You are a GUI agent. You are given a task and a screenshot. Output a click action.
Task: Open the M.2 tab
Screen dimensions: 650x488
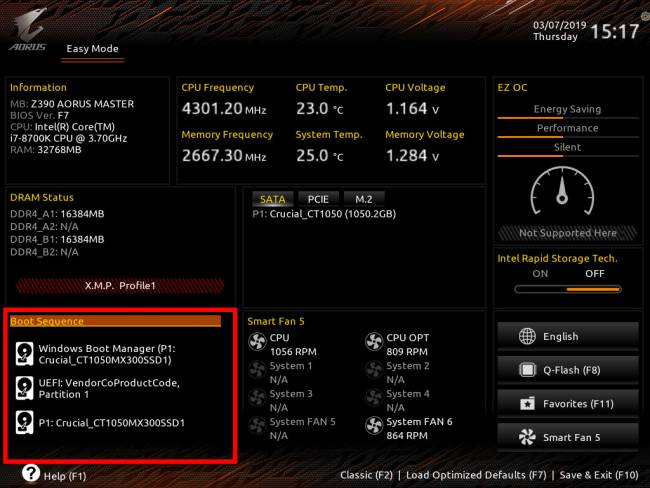[x=364, y=199]
